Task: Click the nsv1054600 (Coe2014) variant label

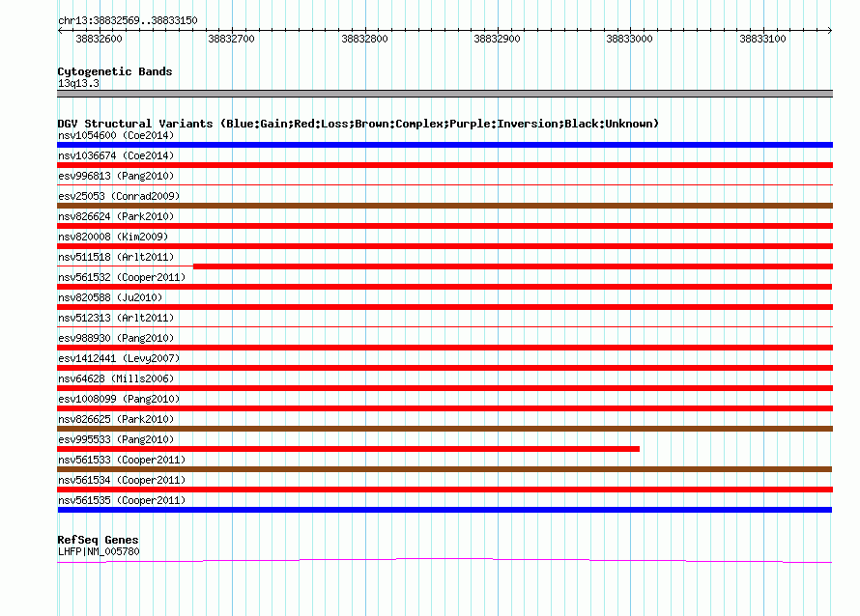Action: click(116, 135)
